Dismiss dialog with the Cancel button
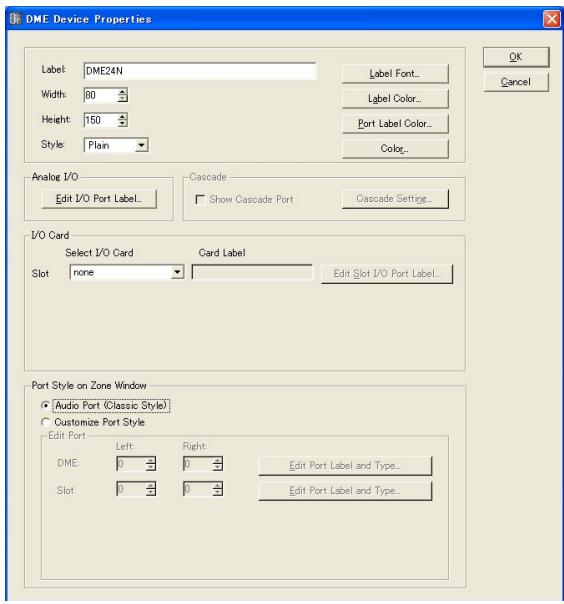This screenshot has width=564, height=604. [x=516, y=82]
